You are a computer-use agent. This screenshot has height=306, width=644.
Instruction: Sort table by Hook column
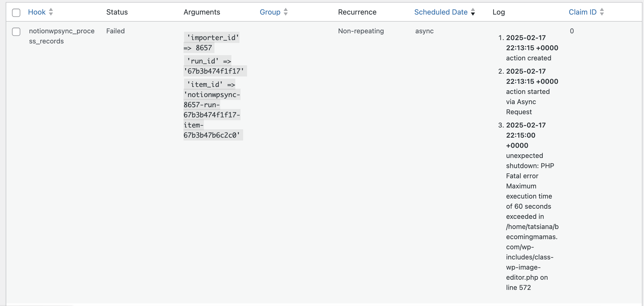[x=37, y=12]
